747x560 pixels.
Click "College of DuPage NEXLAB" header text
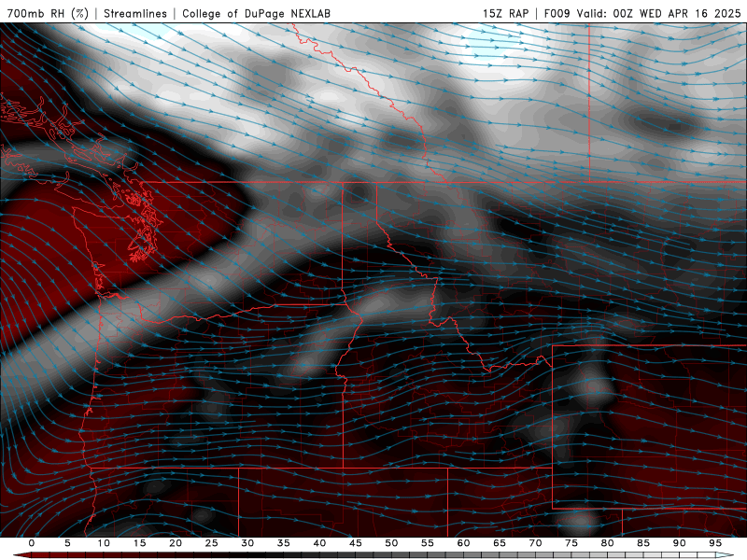(256, 13)
